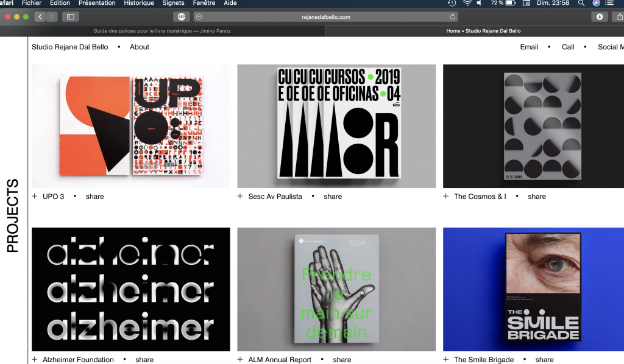Click the Dim. 23:58 clock
Viewport: 624px width, 364px height.
tap(553, 3)
